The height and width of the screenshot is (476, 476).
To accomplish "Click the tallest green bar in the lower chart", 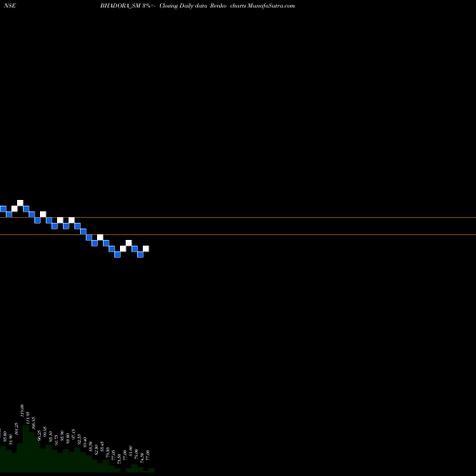I will 26,448.
